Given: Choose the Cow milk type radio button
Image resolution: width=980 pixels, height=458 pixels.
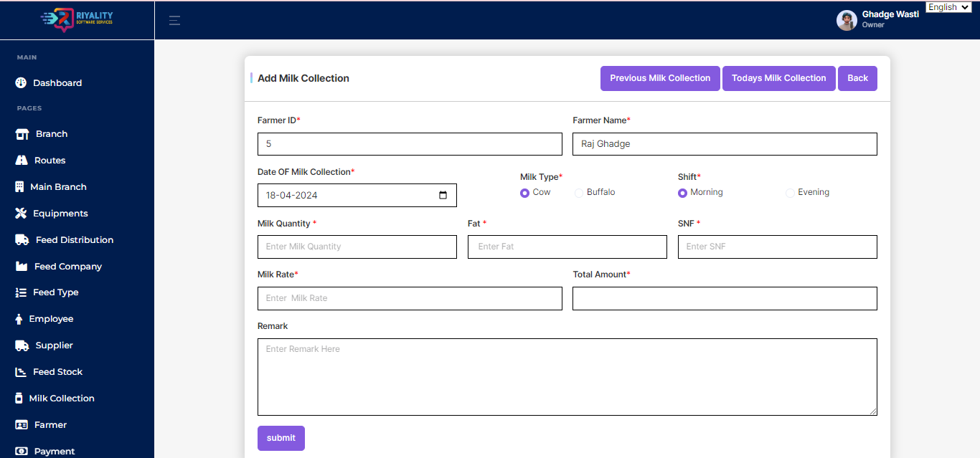Looking at the screenshot, I should point(525,193).
